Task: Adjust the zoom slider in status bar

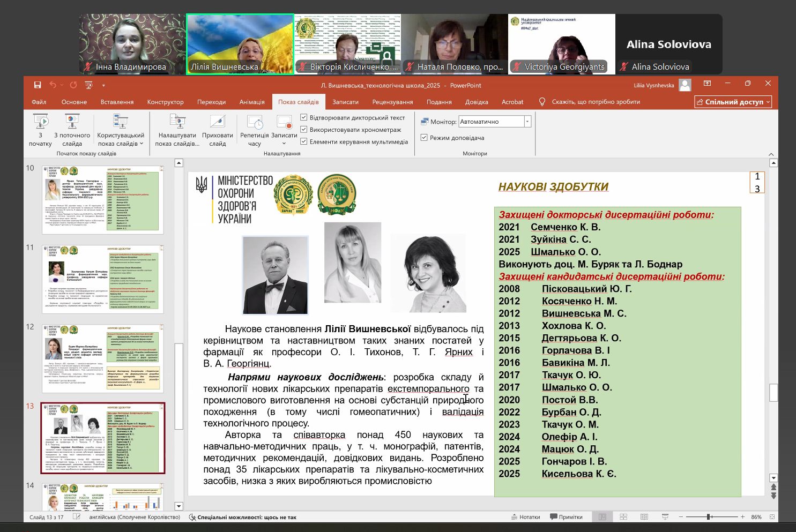Action: pos(709,517)
